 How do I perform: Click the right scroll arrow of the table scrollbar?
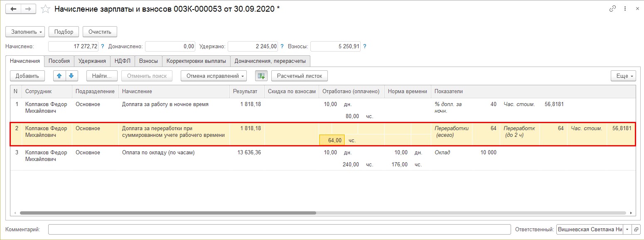pyautogui.click(x=632, y=213)
